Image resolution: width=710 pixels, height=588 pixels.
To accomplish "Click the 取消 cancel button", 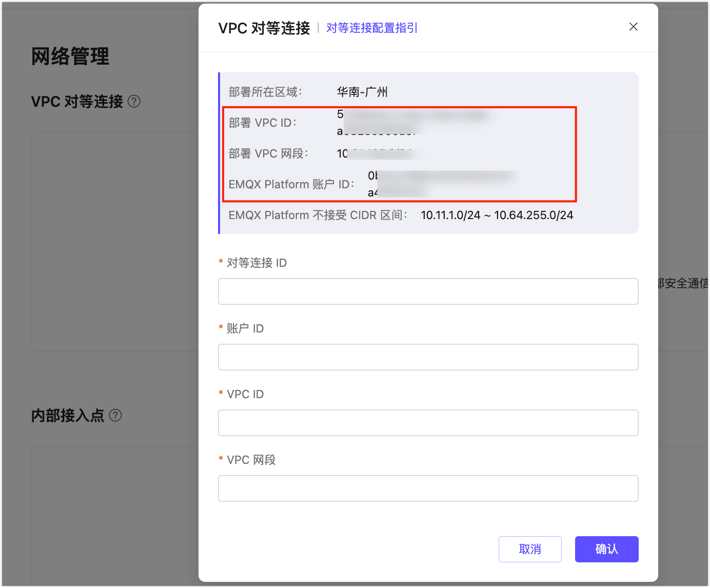I will pyautogui.click(x=530, y=549).
